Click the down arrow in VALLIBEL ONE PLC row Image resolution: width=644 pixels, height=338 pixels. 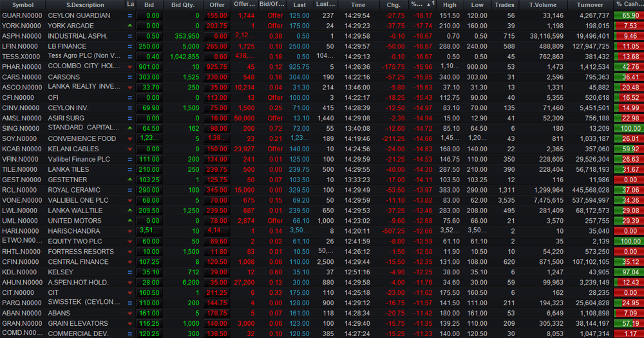coord(130,200)
